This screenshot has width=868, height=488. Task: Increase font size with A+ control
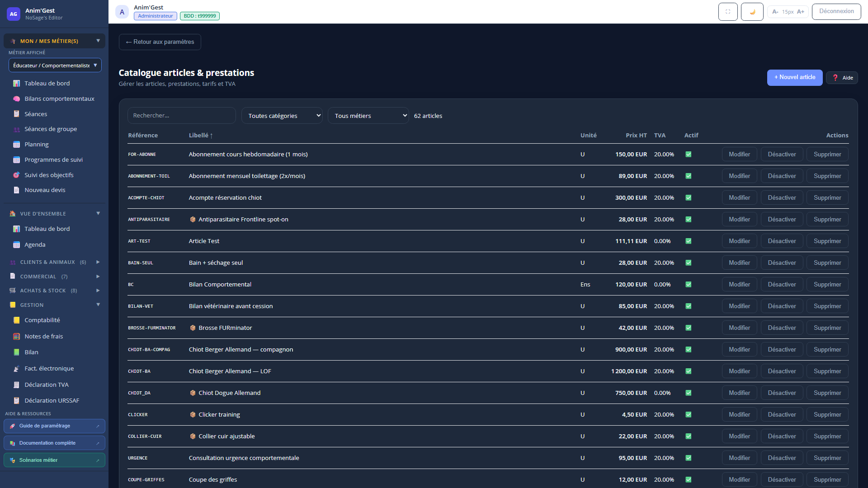pos(801,12)
